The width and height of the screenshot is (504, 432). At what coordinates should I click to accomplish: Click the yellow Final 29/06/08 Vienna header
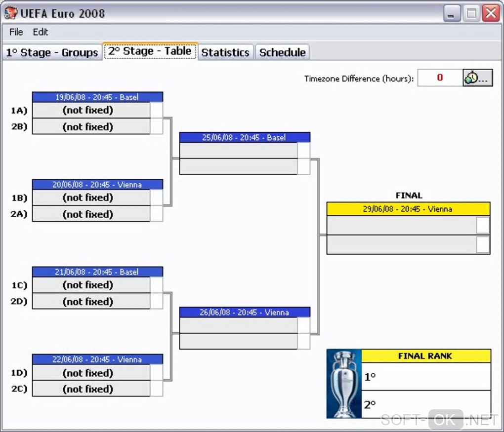pos(408,209)
